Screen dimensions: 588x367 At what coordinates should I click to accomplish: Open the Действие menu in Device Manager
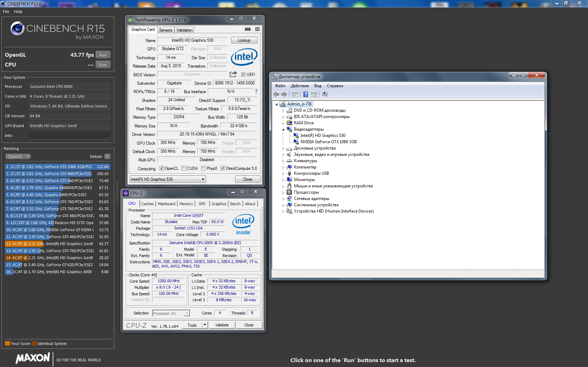pos(300,86)
